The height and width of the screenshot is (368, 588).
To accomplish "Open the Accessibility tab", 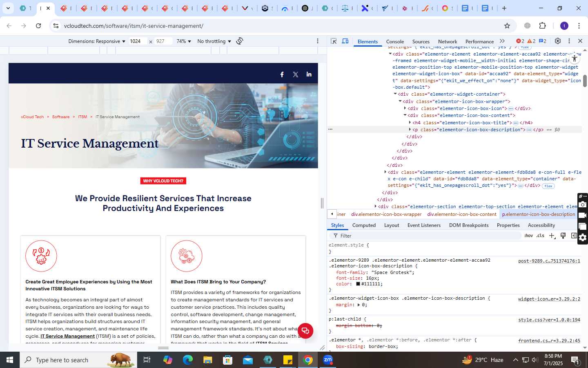I will 541,225.
